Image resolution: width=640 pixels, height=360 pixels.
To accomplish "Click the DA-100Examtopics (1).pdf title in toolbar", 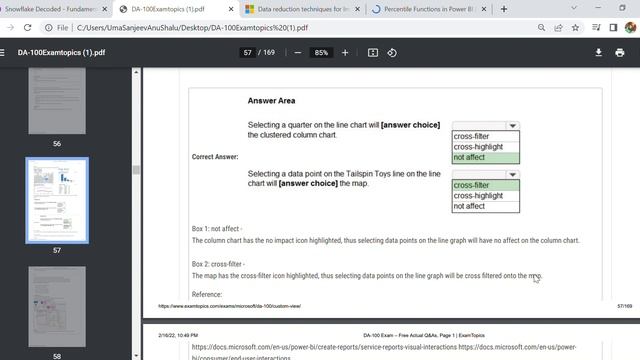I will (x=61, y=53).
